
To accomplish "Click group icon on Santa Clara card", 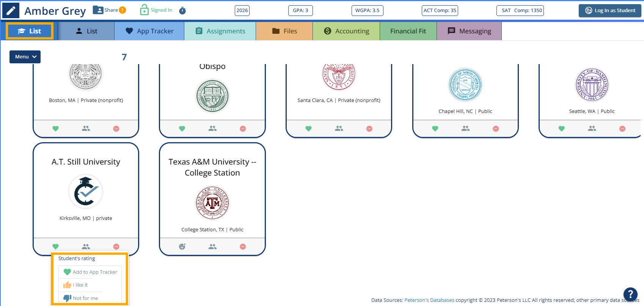I will (339, 129).
